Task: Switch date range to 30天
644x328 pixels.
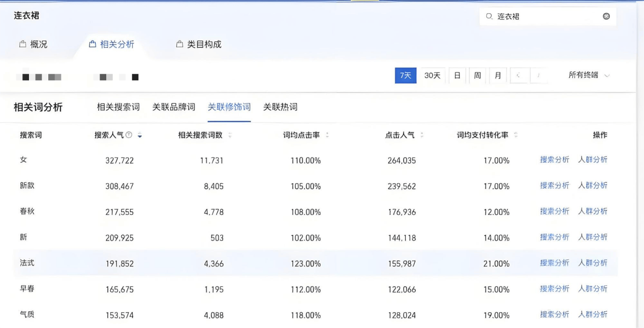Action: point(432,75)
